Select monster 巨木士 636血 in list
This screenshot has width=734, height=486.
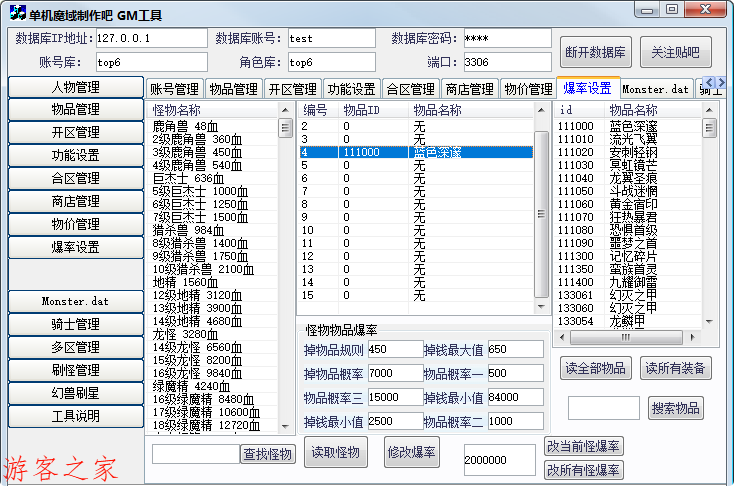(181, 178)
